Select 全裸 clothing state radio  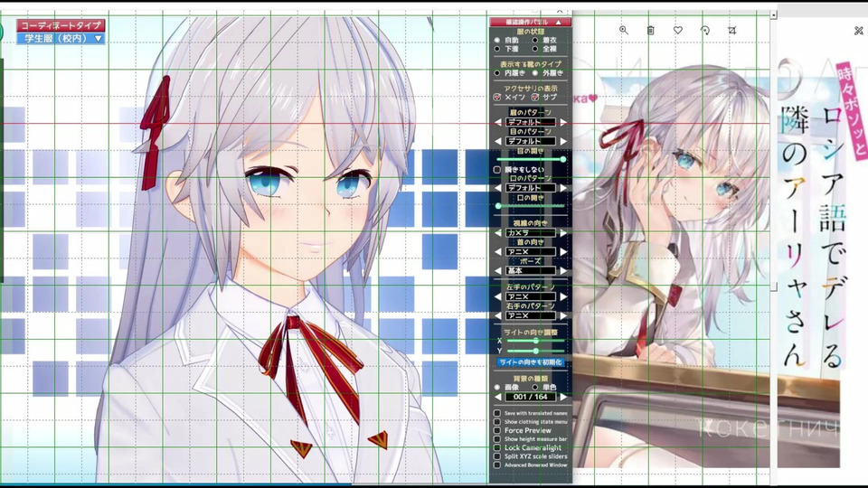coord(535,49)
